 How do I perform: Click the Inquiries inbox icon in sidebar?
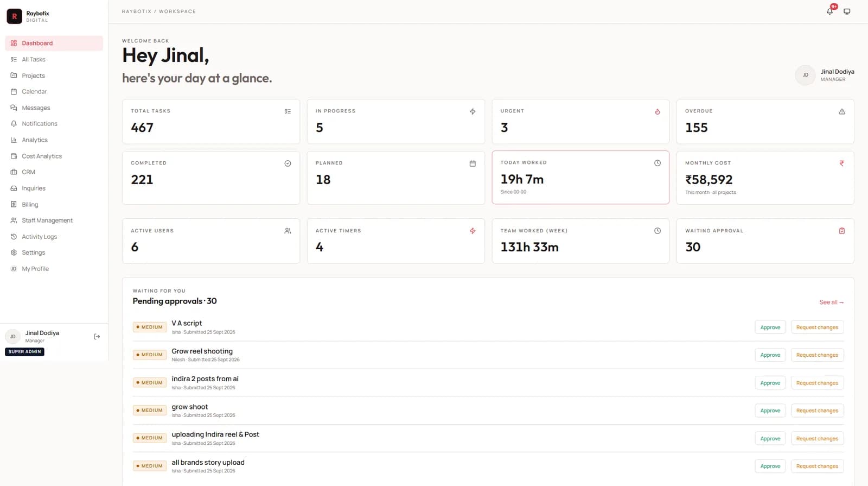tap(14, 188)
